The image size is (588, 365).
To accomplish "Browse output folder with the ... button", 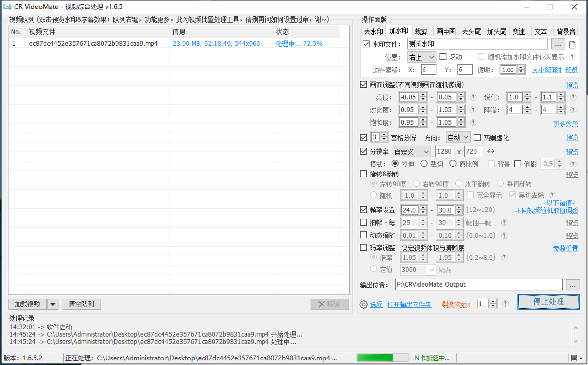I will [573, 285].
